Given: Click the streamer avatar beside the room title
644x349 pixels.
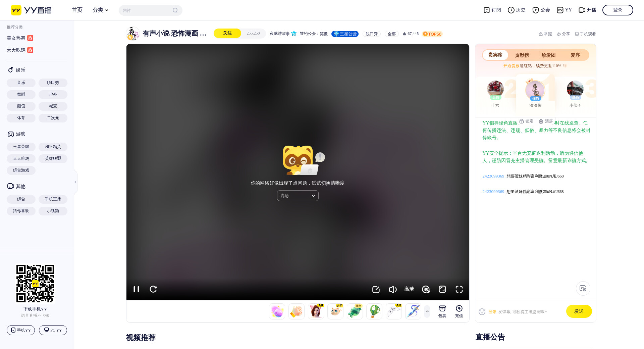Looking at the screenshot, I should 132,34.
